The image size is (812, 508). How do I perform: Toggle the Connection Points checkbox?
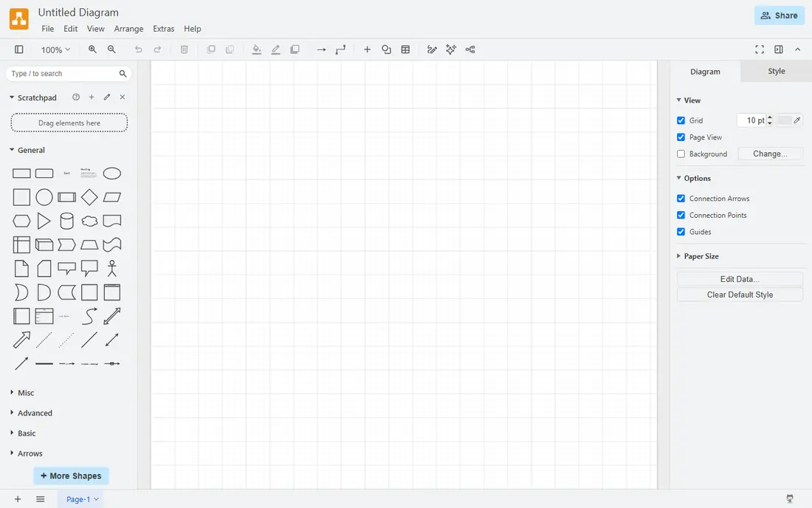[x=681, y=215]
